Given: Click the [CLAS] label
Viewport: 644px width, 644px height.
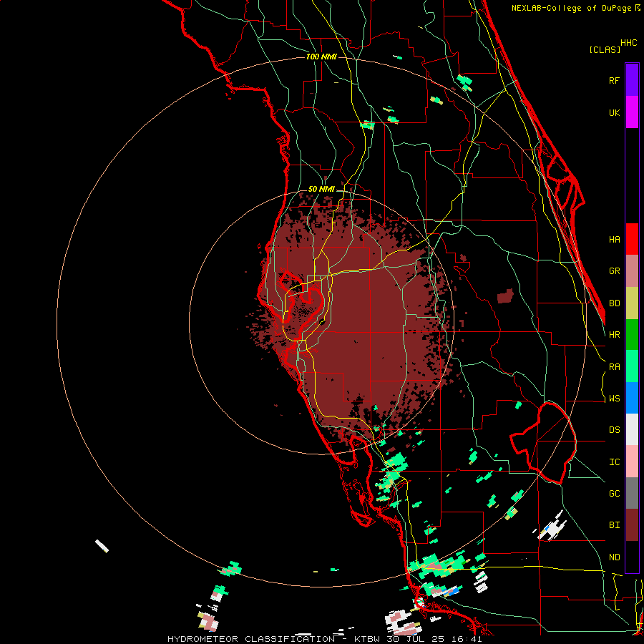Looking at the screenshot, I should (605, 49).
